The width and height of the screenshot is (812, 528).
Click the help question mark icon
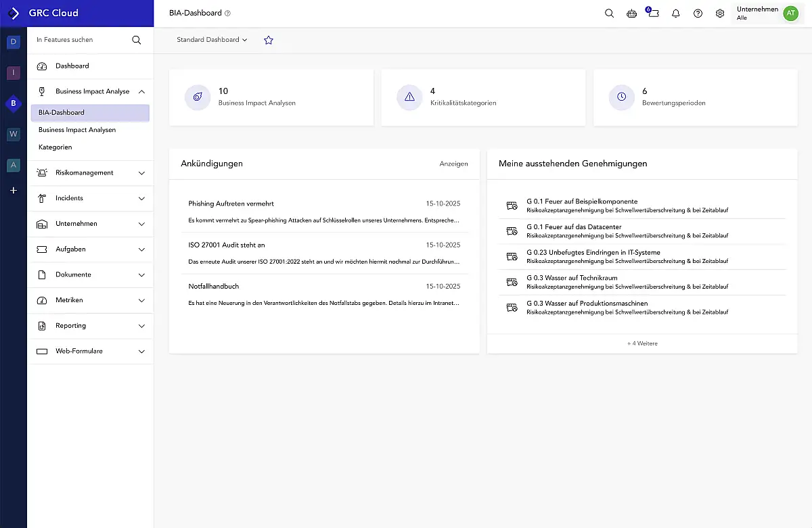698,14
